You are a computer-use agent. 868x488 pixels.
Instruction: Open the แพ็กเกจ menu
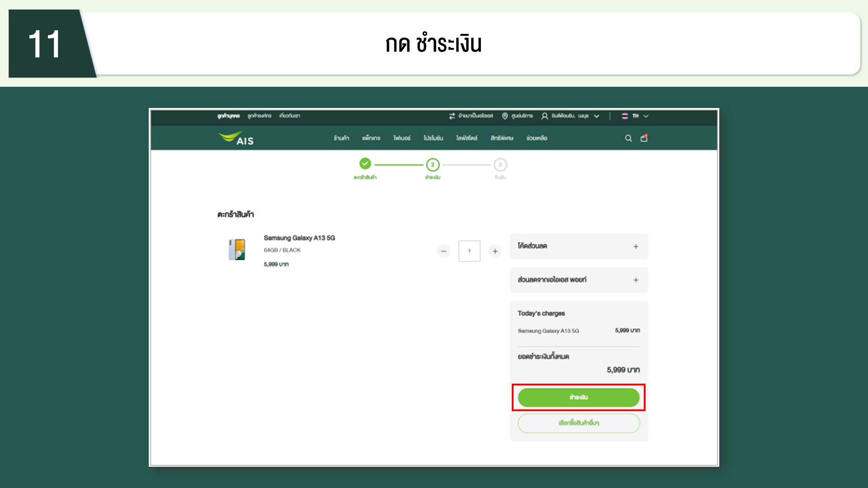tap(371, 138)
